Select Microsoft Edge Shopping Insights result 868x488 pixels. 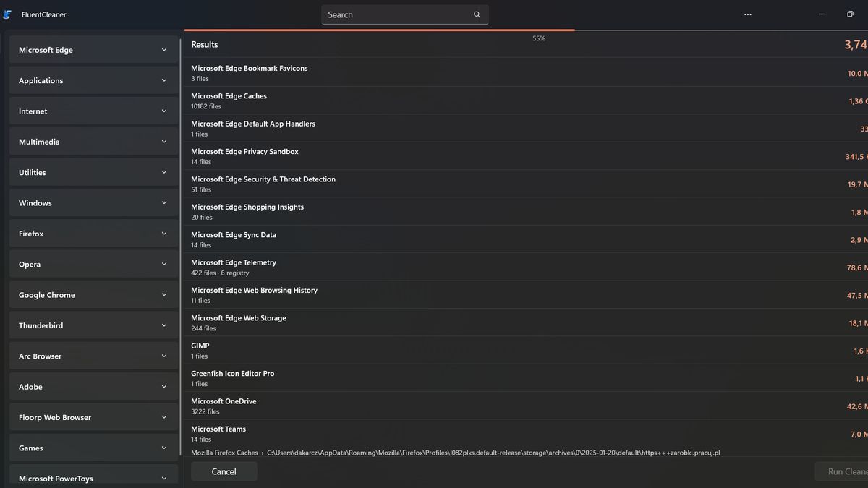(x=526, y=212)
